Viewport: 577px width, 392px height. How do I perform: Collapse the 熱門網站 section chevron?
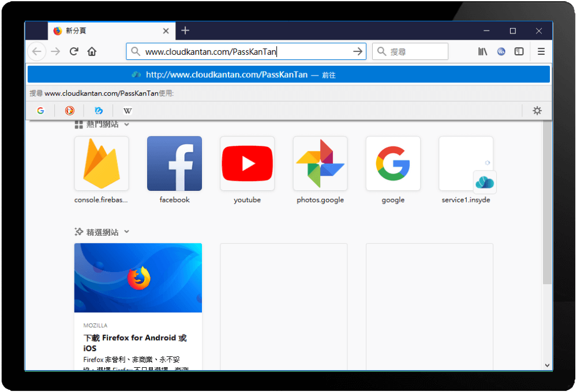[126, 125]
